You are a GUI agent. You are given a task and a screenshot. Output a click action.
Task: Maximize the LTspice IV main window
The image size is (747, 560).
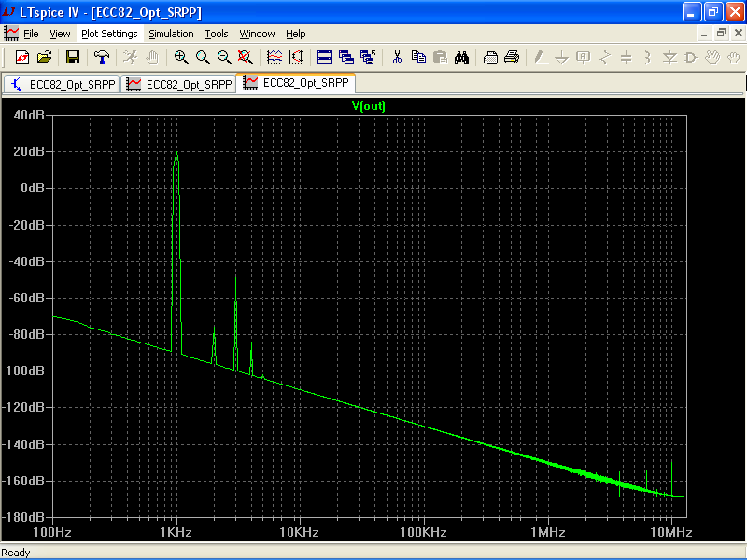(713, 12)
